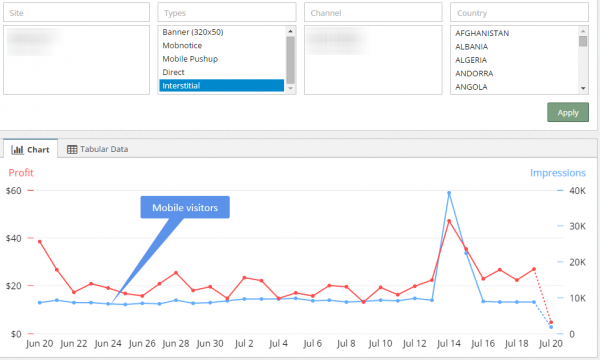Screen dimensions: 600x360
Task: Click Types list scroll down arrow
Action: 290,88
